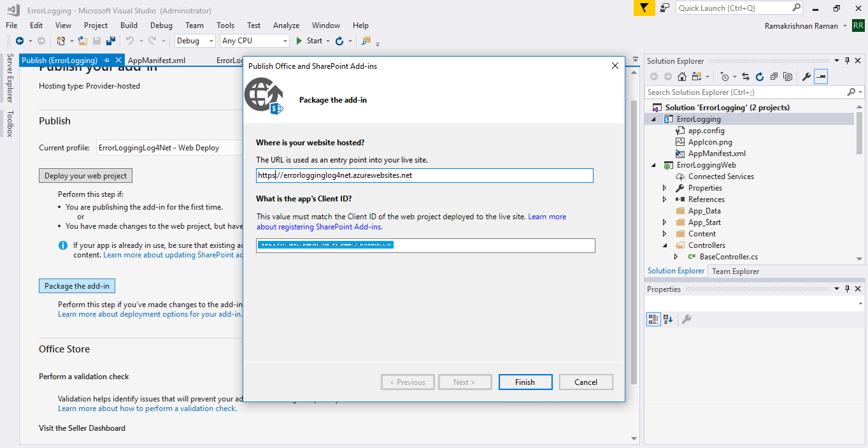Viewport: 868px width, 448px height.
Task: Click the Find in Files toolbar icon
Action: (366, 41)
